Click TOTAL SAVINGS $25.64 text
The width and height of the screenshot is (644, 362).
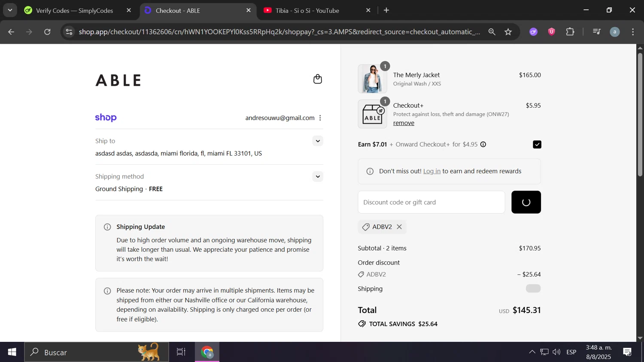[x=403, y=324]
